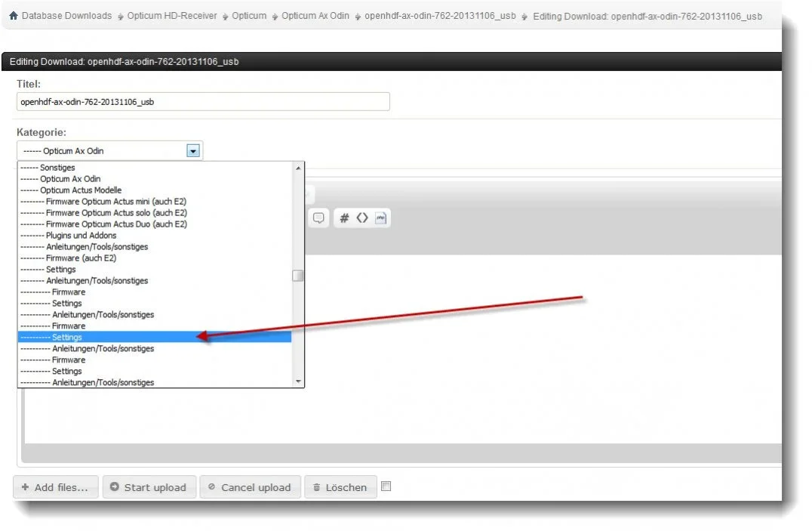
Task: Click the Löschen button
Action: pos(340,487)
